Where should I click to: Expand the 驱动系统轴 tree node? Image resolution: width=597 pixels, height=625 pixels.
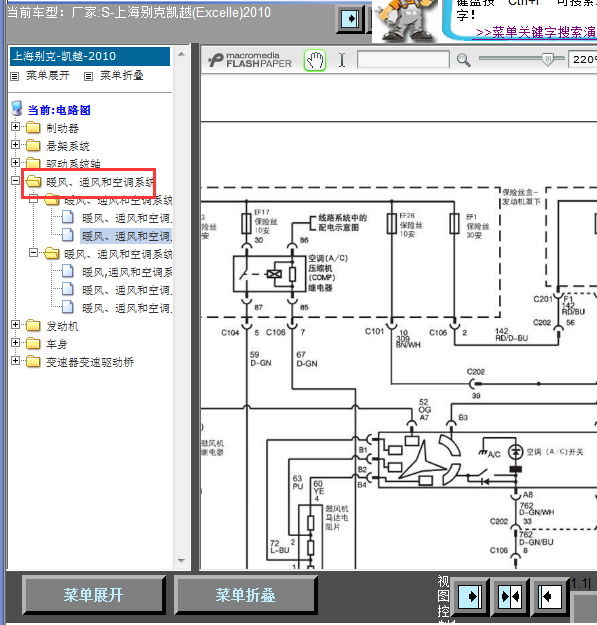coord(15,163)
